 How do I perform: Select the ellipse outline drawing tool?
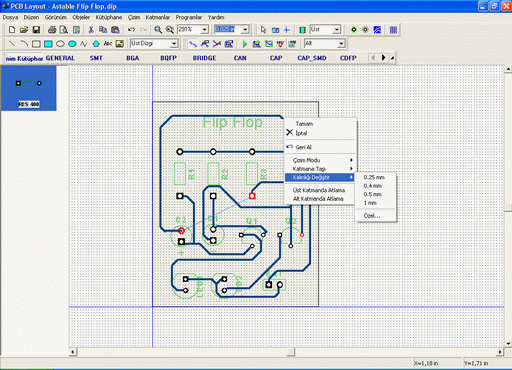click(60, 44)
